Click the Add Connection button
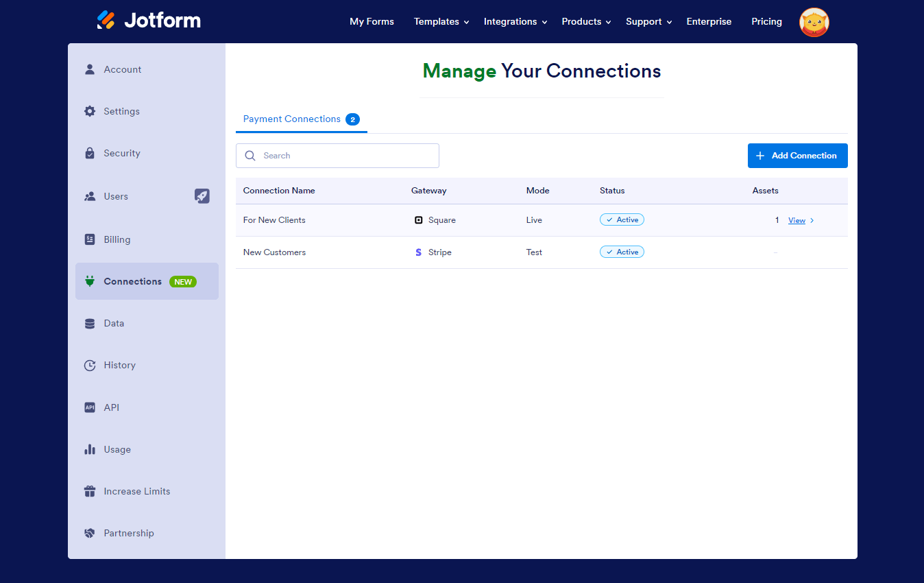 tap(797, 156)
